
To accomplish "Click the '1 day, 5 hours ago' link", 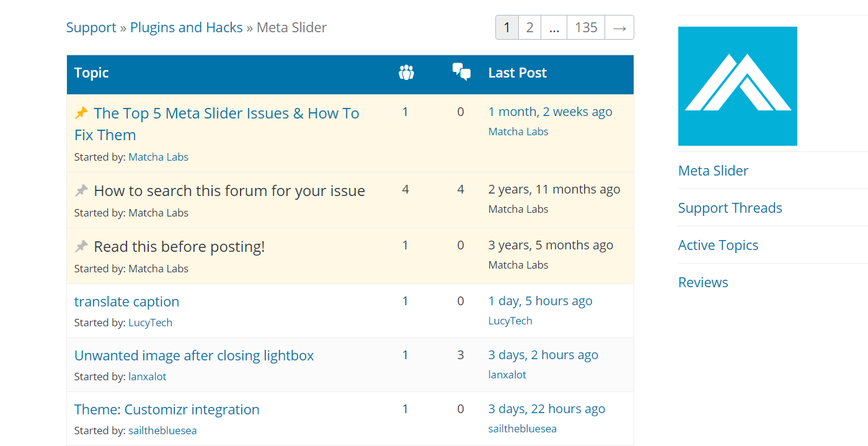I will tap(540, 301).
